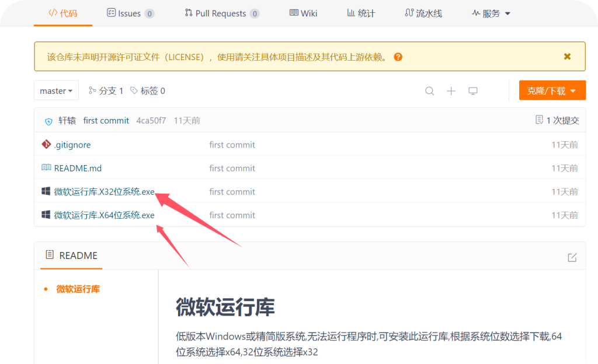Select the README section tab

click(x=71, y=256)
